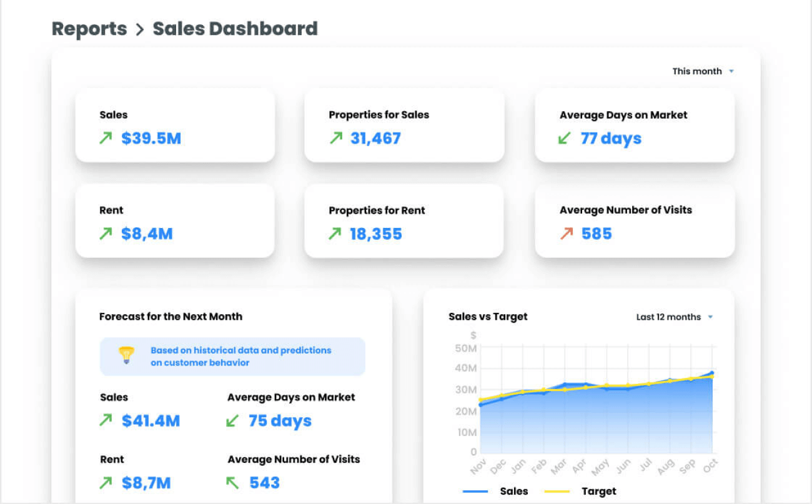The width and height of the screenshot is (812, 504).
Task: Click the red trend arrow near Average Number of Visits
Action: coord(566,234)
